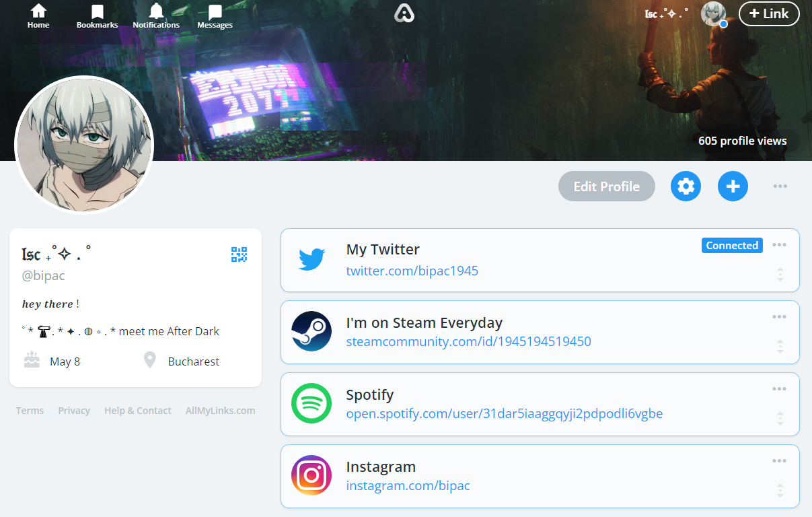Click the Connected badge on Twitter card
The height and width of the screenshot is (517, 812).
point(732,246)
